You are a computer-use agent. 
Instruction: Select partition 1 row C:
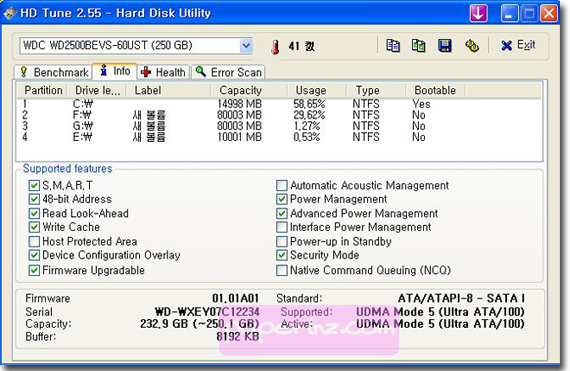[279, 104]
